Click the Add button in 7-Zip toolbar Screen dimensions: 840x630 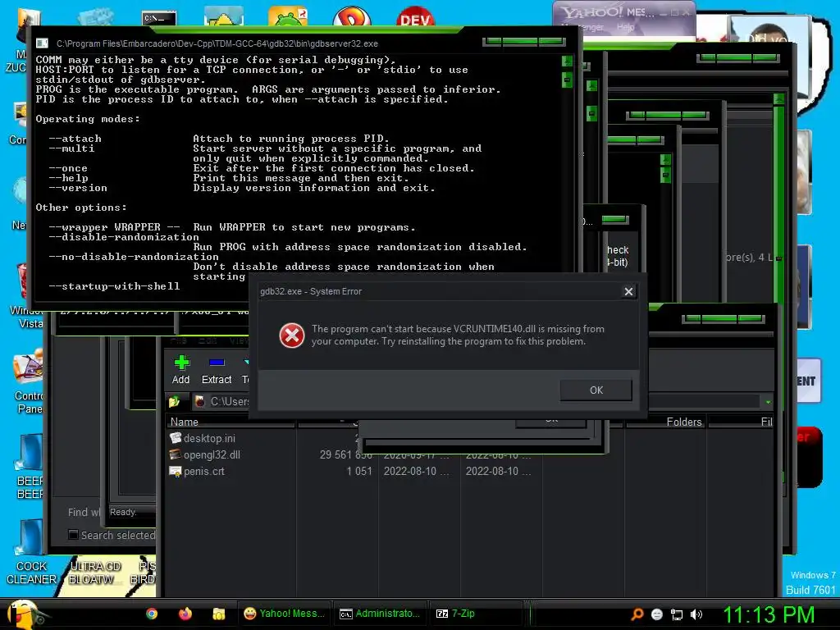(x=181, y=370)
